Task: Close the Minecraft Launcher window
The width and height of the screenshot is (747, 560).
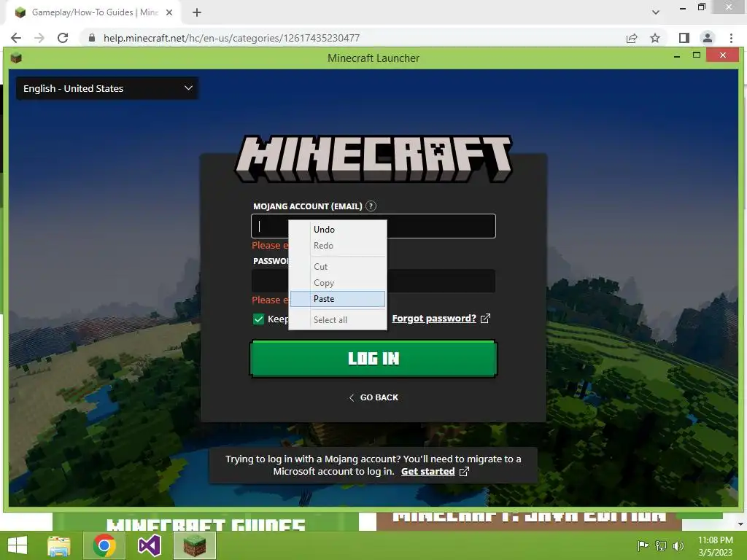Action: (723, 55)
